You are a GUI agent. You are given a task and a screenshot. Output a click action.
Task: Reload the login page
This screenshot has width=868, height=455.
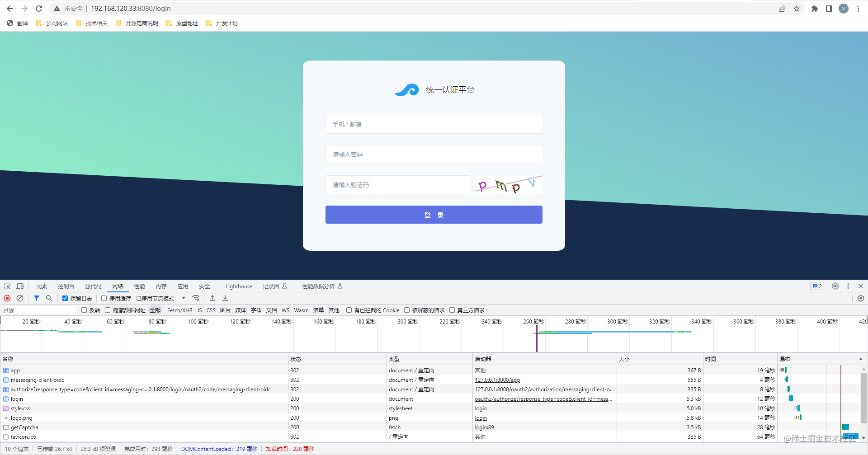coord(39,9)
